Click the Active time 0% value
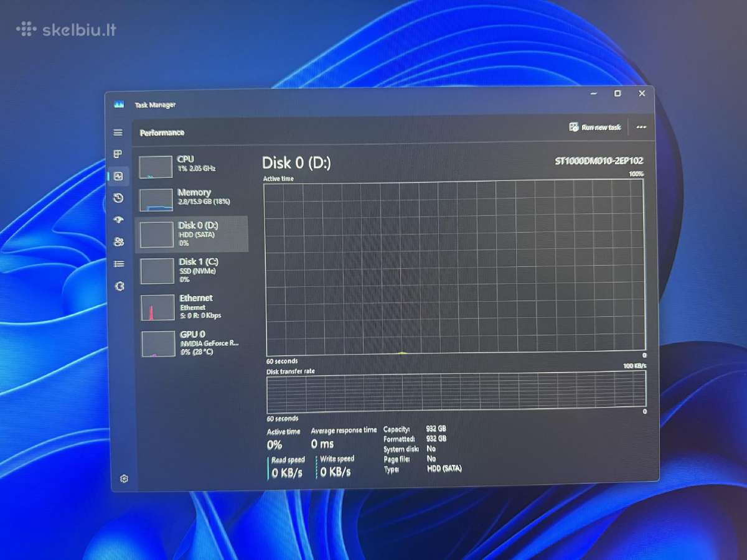Image resolution: width=747 pixels, height=560 pixels. point(275,446)
